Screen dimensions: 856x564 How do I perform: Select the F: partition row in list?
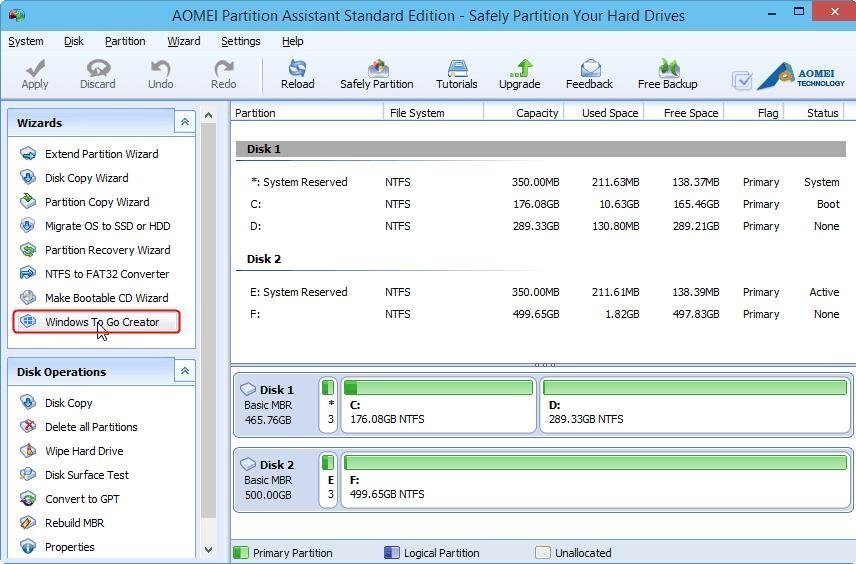(x=540, y=314)
